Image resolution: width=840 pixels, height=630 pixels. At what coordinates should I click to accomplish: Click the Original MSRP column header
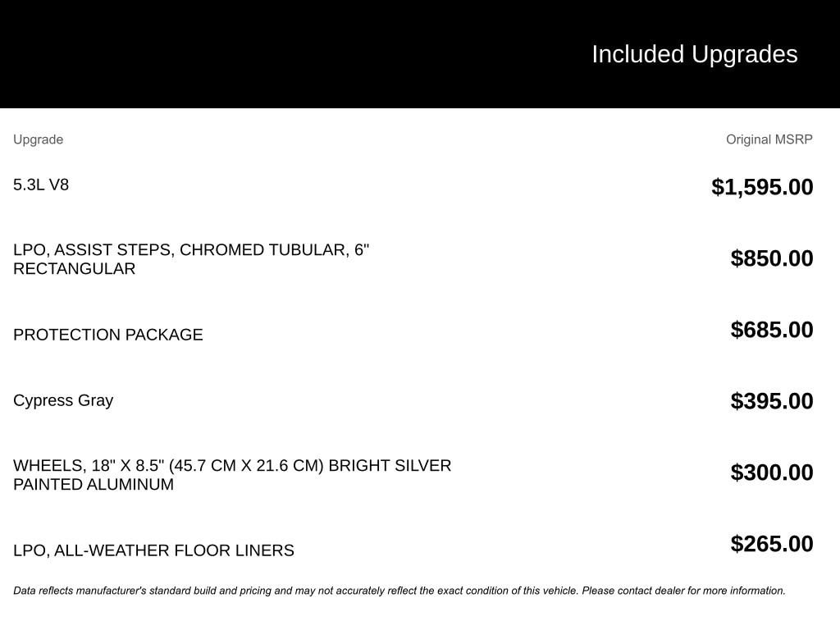769,139
